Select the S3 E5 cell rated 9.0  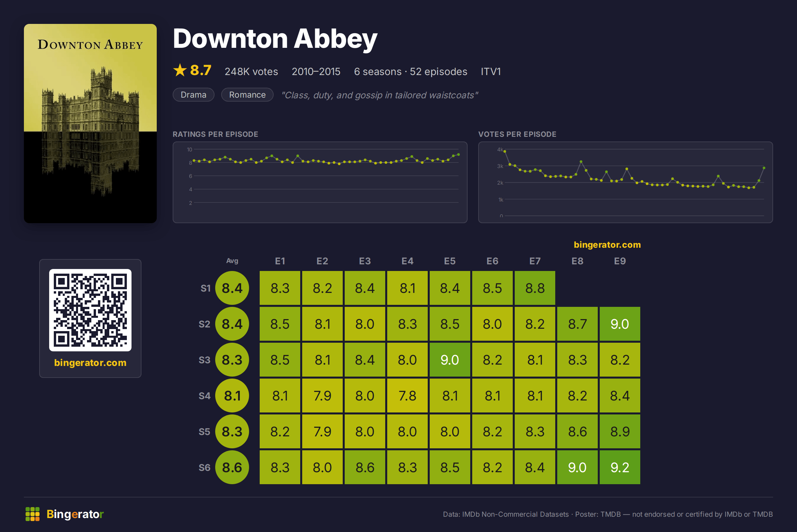450,360
